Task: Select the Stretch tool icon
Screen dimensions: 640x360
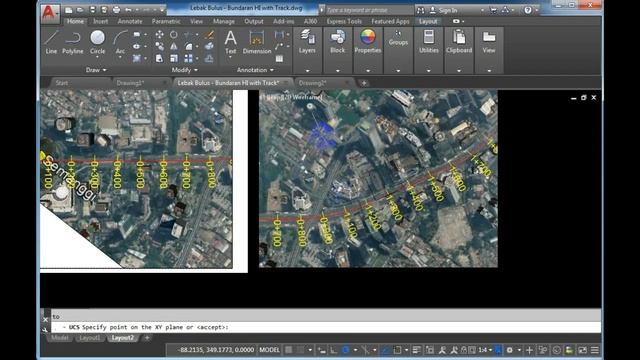Action: 159,58
